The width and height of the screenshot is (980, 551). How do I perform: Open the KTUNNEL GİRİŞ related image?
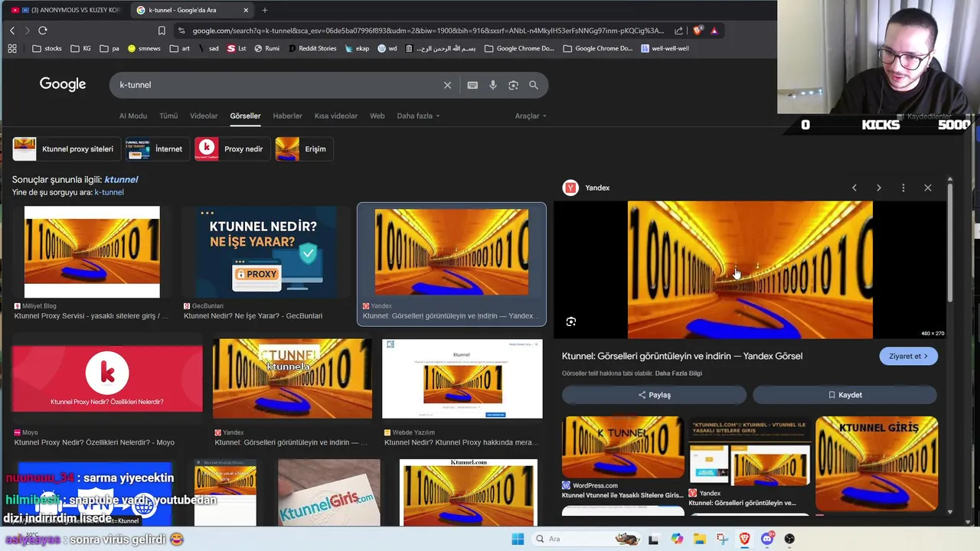pos(877,464)
